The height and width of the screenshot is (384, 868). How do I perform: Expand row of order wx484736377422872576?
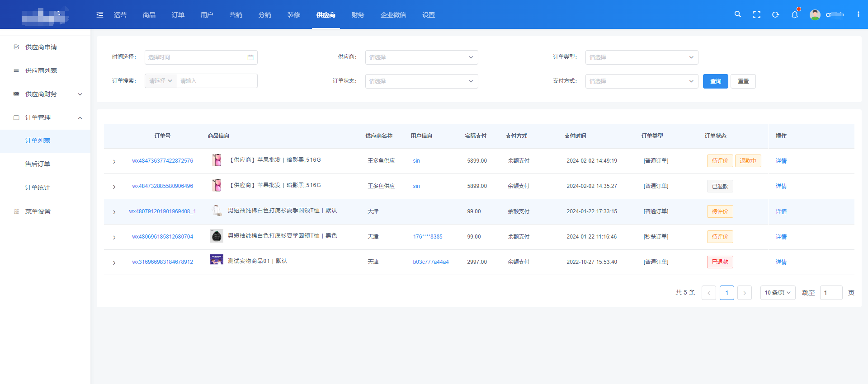(114, 161)
